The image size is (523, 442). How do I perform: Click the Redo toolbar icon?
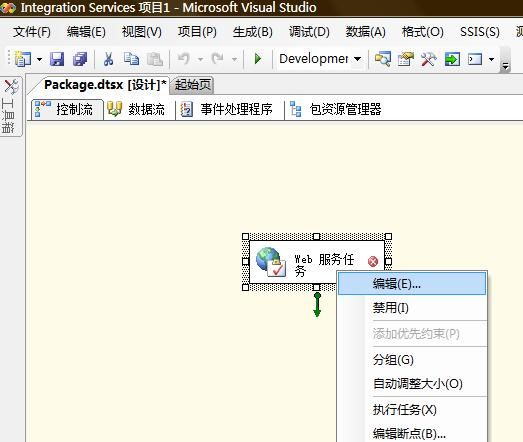point(217,59)
